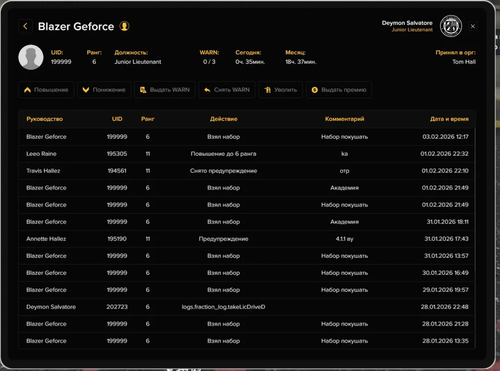This screenshot has width=500, height=371.
Task: Click the Повышение promote button
Action: pyautogui.click(x=46, y=90)
